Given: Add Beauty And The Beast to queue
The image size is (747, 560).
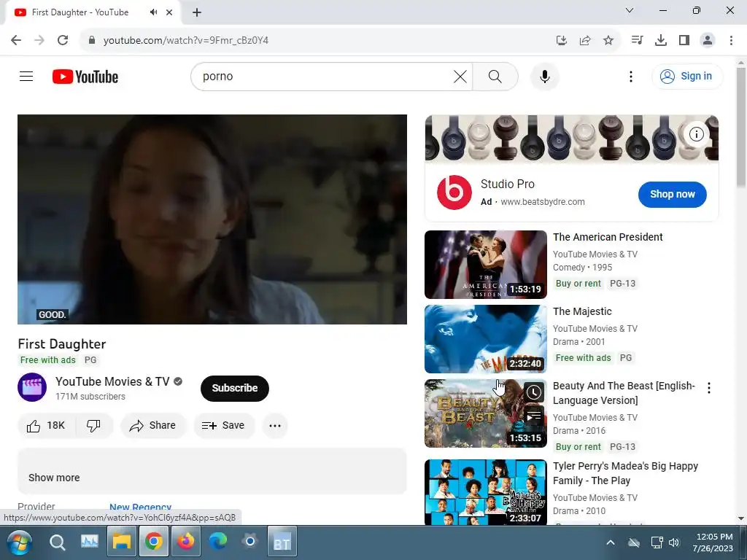Looking at the screenshot, I should (533, 416).
